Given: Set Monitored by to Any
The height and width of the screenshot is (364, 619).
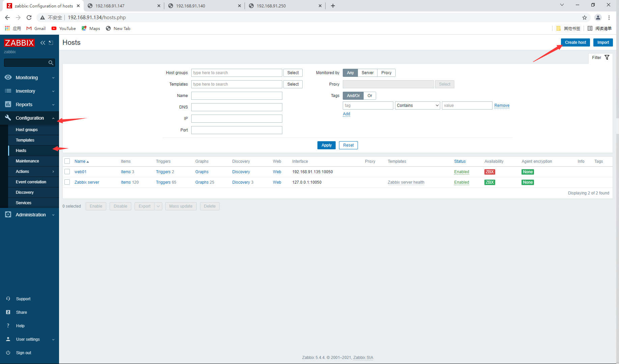Looking at the screenshot, I should coord(350,73).
